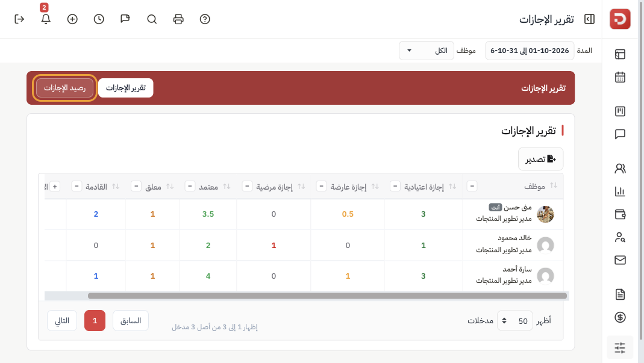
Task: Go to التالي next page
Action: coord(62,321)
